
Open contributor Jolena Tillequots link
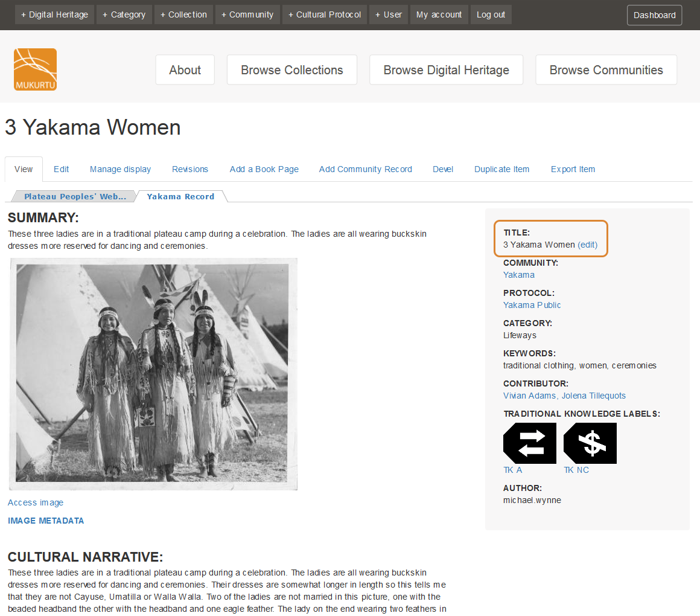point(594,396)
